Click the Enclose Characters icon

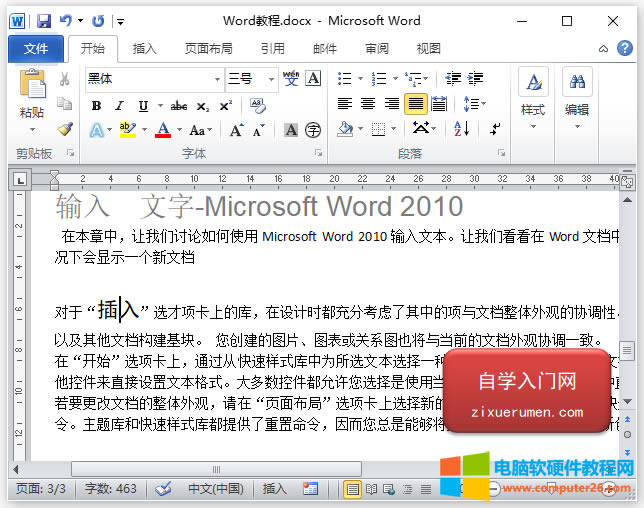[x=313, y=130]
